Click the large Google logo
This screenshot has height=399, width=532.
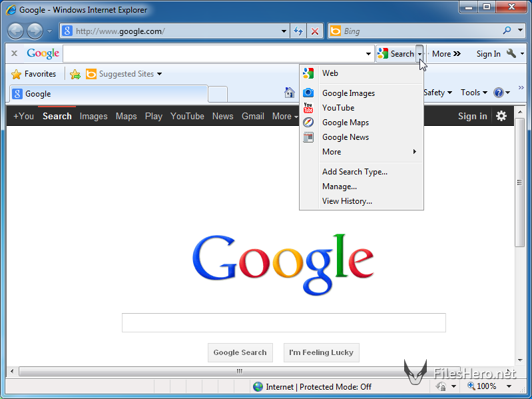click(283, 264)
